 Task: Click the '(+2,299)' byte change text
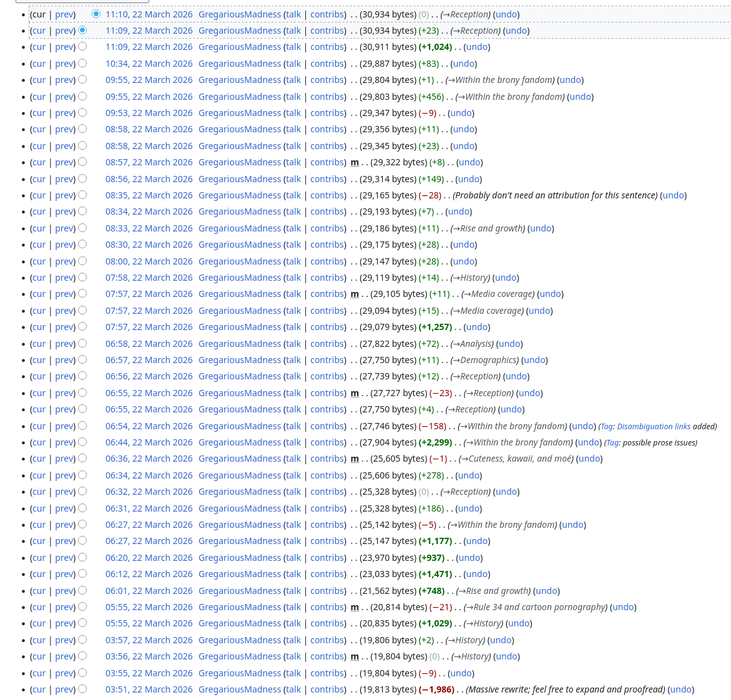436,442
